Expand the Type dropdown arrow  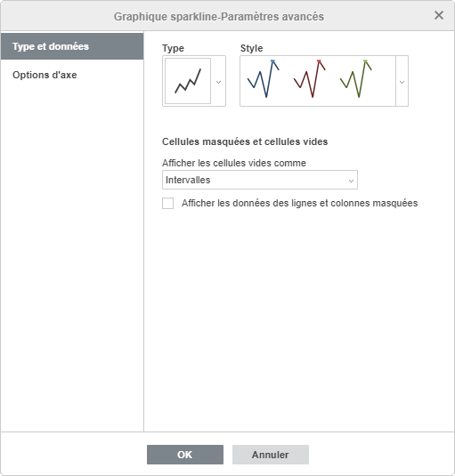218,82
